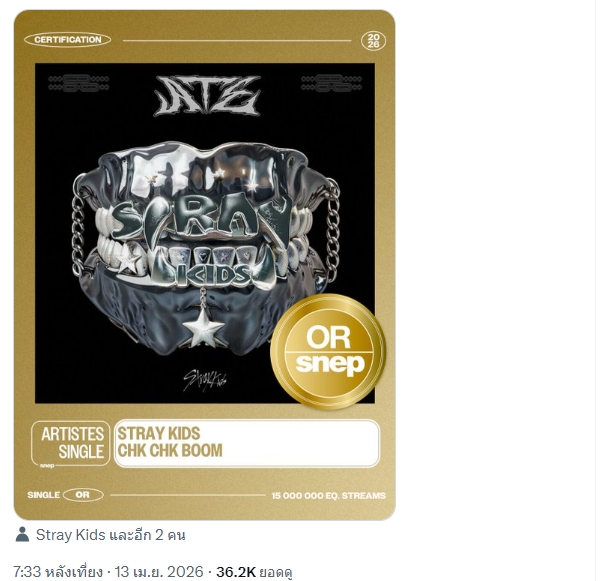Click the gold OR snep seal

point(328,351)
